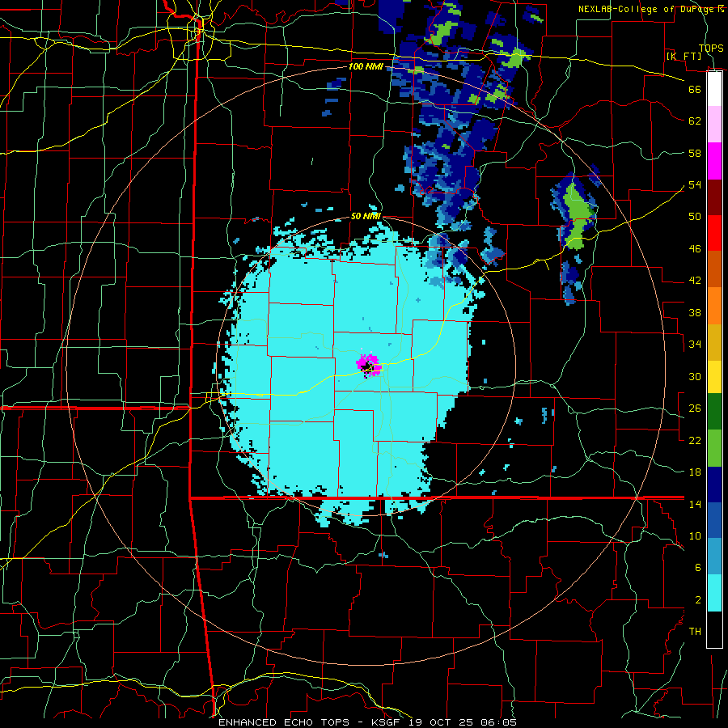
Task: Click the medium blue 10-14 legend swatch
Action: 714,520
